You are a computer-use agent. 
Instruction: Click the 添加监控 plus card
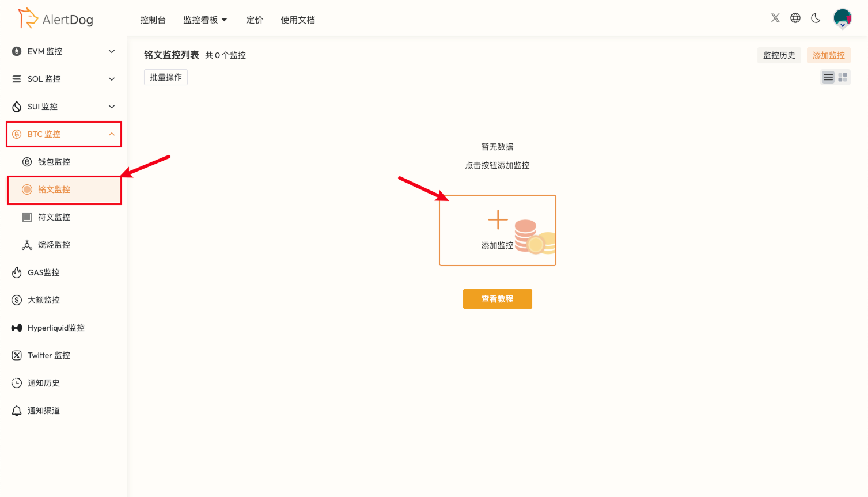[496, 230]
